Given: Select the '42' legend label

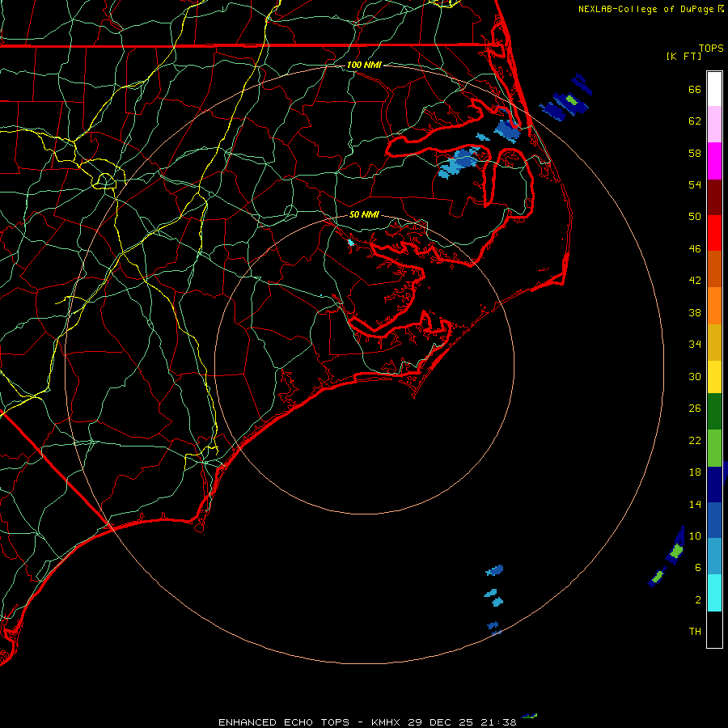Looking at the screenshot, I should click(695, 281).
